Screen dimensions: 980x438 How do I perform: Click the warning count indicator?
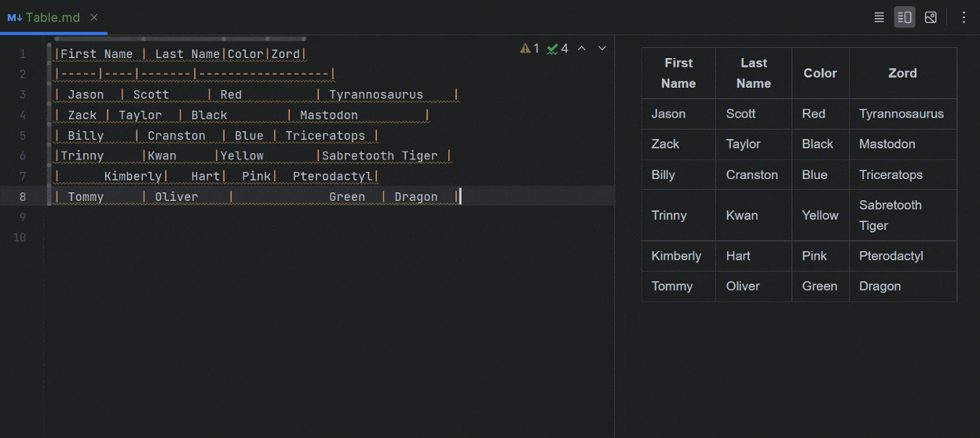click(x=530, y=49)
